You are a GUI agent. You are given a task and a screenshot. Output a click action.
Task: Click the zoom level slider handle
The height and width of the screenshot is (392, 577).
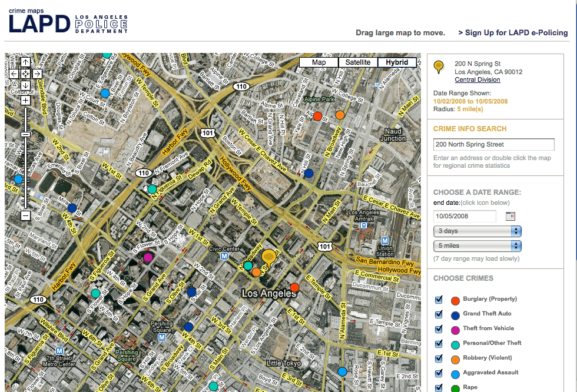pos(26,135)
